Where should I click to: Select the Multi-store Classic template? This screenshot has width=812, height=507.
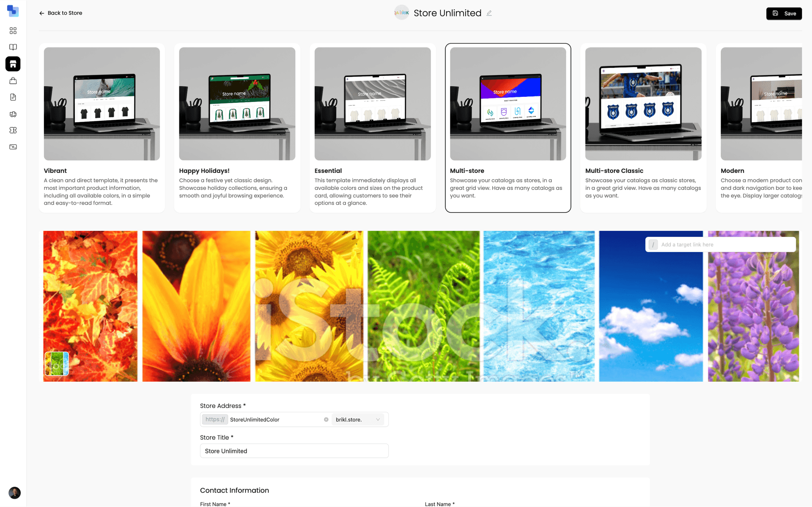[x=643, y=127]
